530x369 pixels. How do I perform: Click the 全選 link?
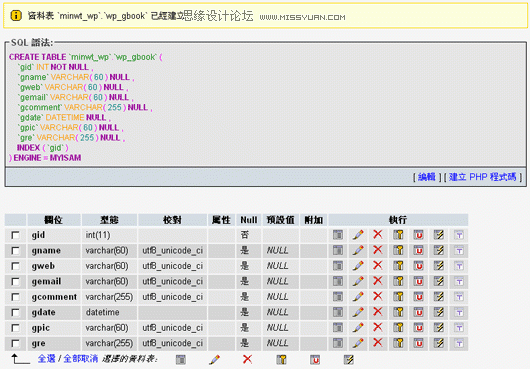(47, 359)
